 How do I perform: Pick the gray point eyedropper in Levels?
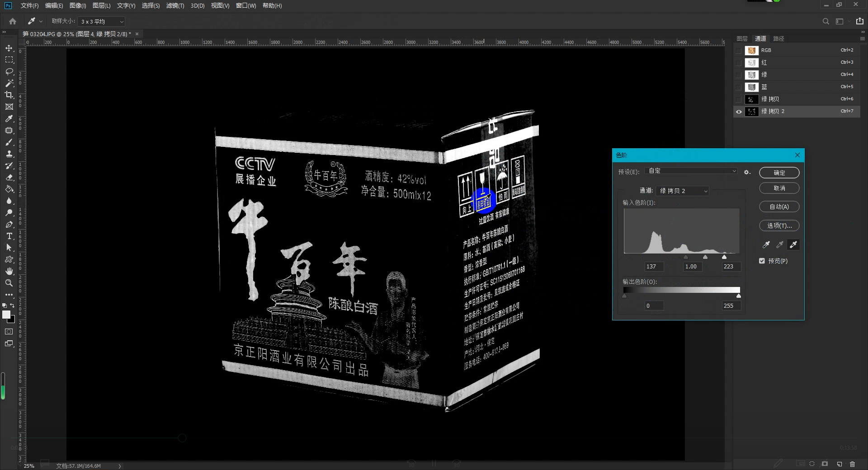(780, 244)
